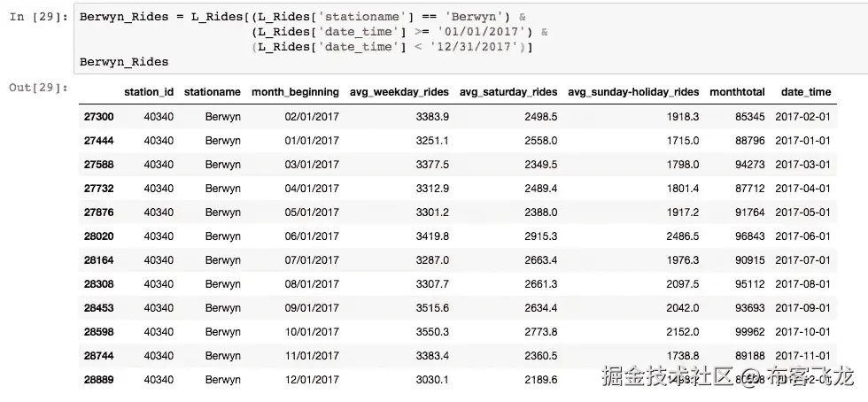
Task: Click the date_time column header
Action: click(x=806, y=92)
